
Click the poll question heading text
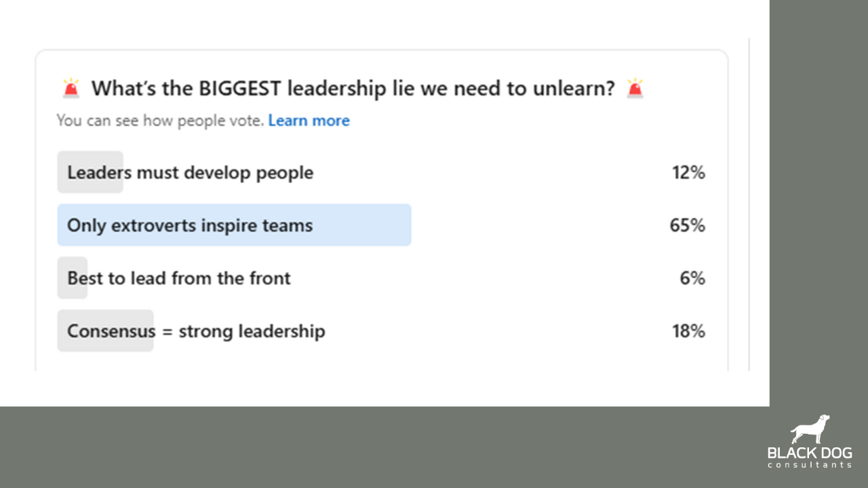tap(353, 88)
